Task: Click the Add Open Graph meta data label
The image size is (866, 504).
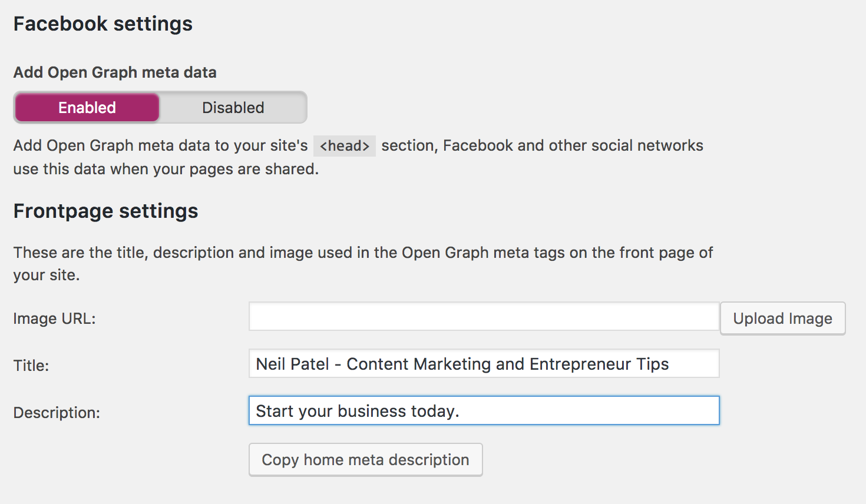Action: [x=115, y=72]
